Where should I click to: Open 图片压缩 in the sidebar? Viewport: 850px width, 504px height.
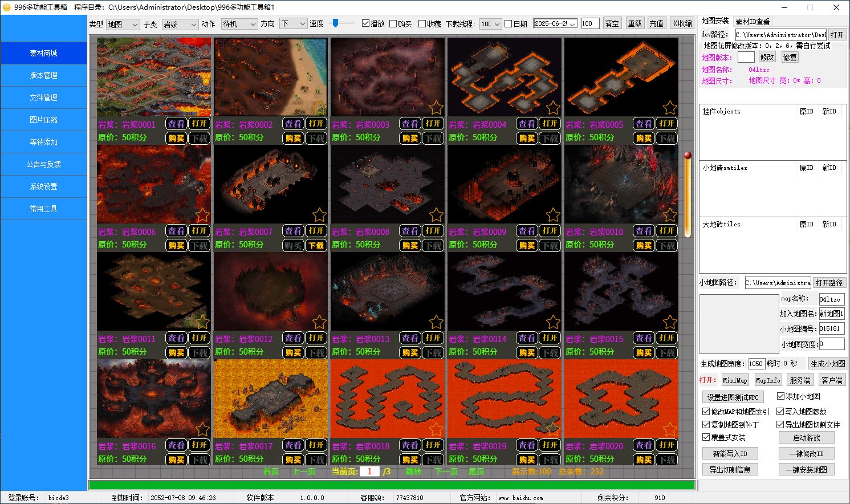coord(43,120)
